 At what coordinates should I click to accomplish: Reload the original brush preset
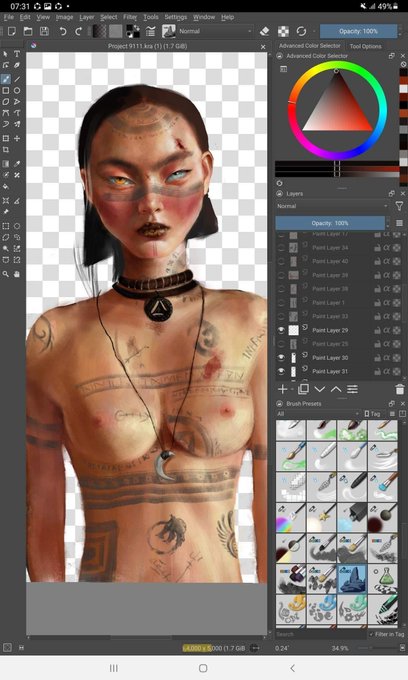point(301,31)
